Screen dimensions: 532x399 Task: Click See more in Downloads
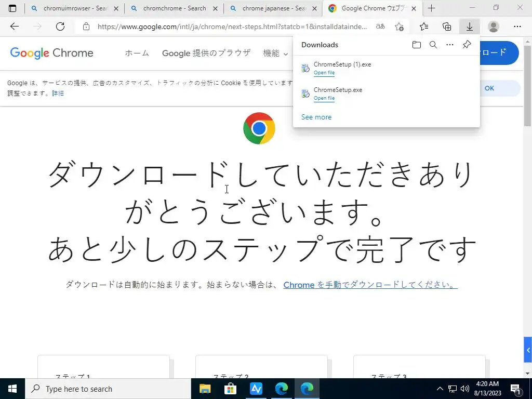[x=316, y=117]
